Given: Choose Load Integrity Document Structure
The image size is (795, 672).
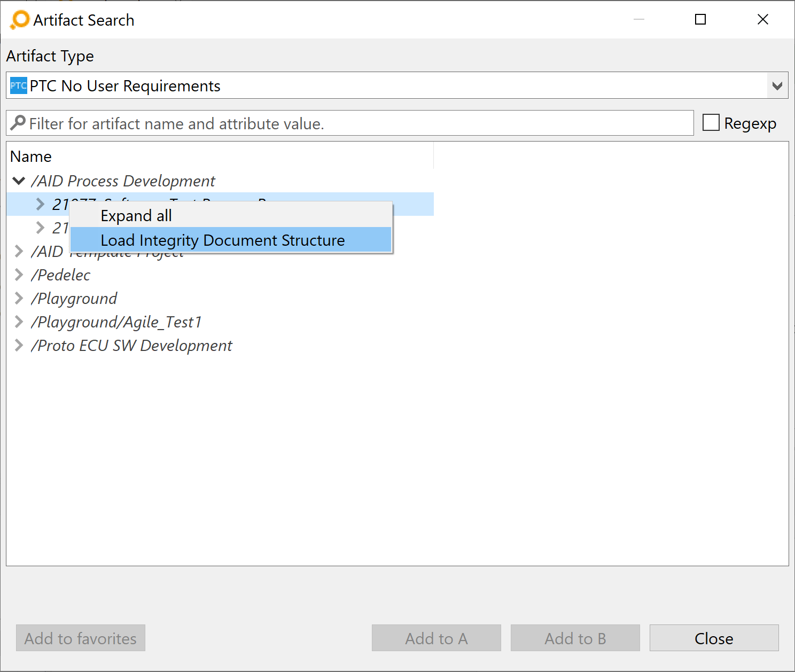Looking at the screenshot, I should [x=231, y=240].
